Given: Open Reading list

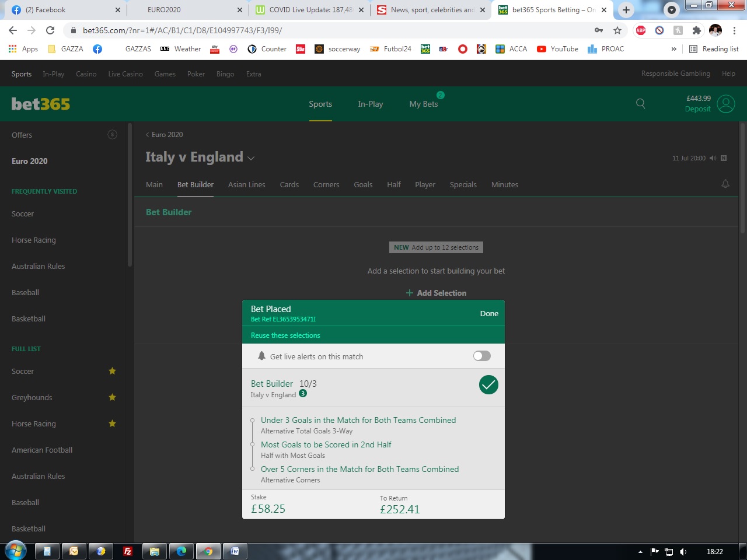Looking at the screenshot, I should (x=714, y=49).
